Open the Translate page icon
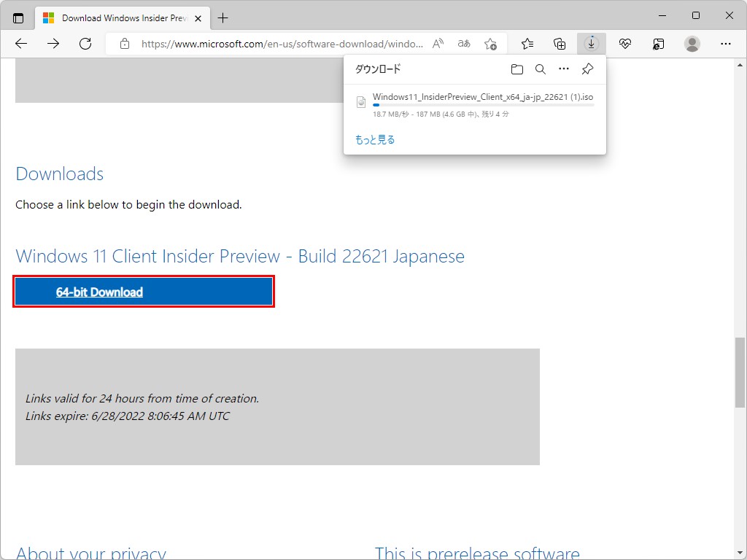The image size is (747, 560). click(464, 44)
